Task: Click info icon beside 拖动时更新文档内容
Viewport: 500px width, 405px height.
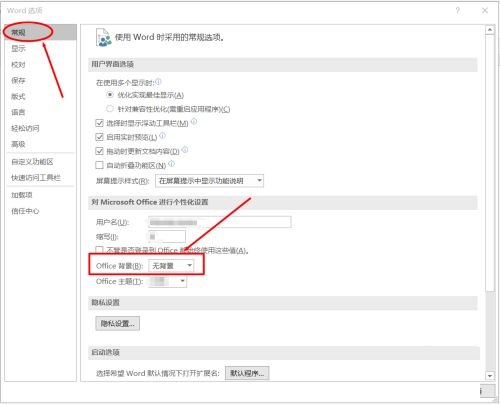Action: click(x=185, y=150)
